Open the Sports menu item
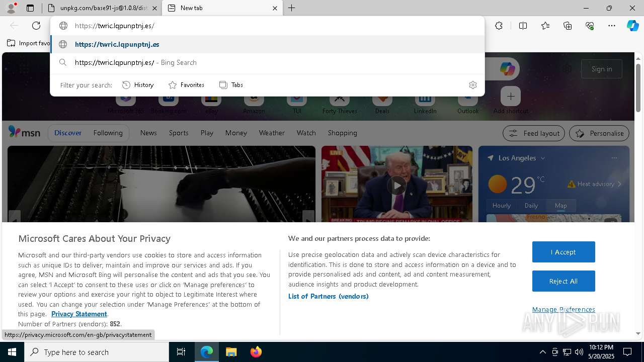The width and height of the screenshot is (644, 362). (179, 133)
